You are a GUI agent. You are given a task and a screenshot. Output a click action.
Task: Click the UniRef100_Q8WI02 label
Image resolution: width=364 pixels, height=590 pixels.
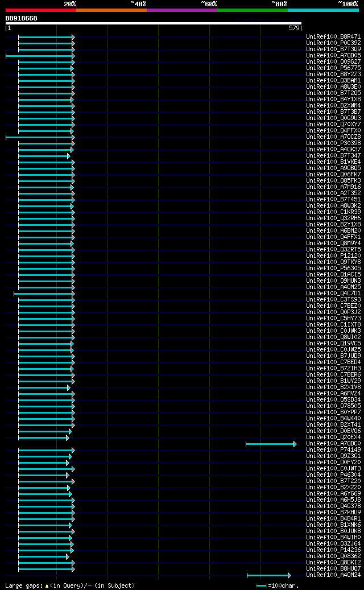pos(333,337)
